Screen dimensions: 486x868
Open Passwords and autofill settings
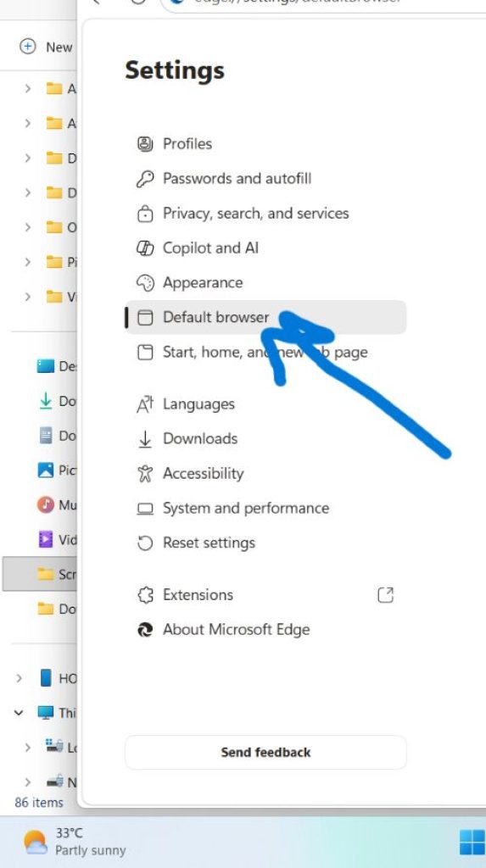click(265, 179)
